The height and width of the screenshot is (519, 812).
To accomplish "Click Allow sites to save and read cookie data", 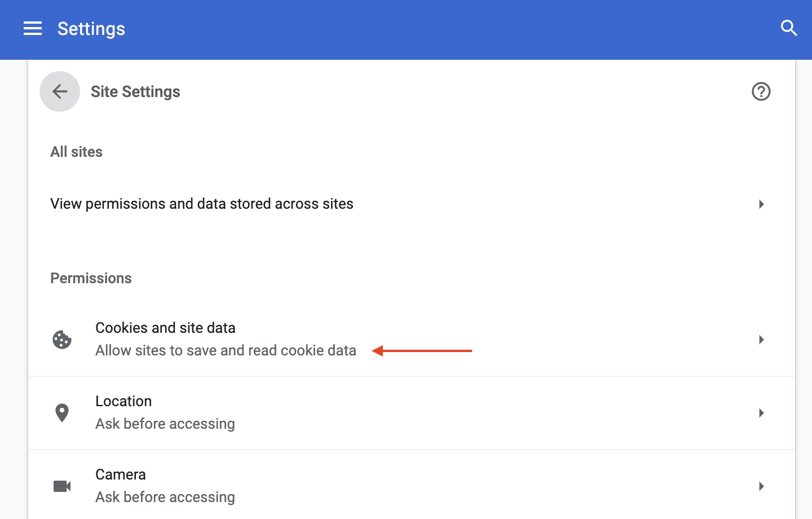I will click(x=226, y=350).
